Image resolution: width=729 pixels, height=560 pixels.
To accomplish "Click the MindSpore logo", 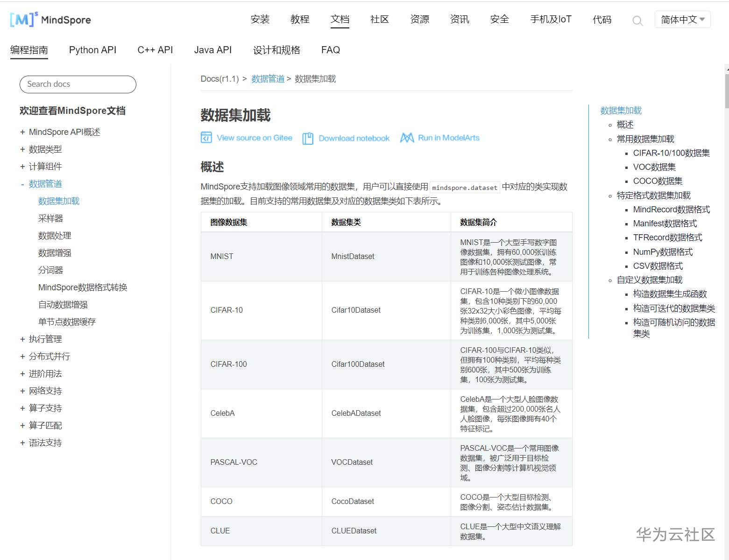I will click(x=50, y=20).
